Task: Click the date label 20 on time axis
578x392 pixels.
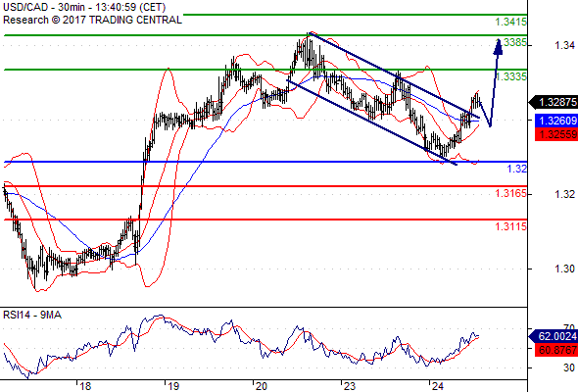Action: tap(262, 386)
